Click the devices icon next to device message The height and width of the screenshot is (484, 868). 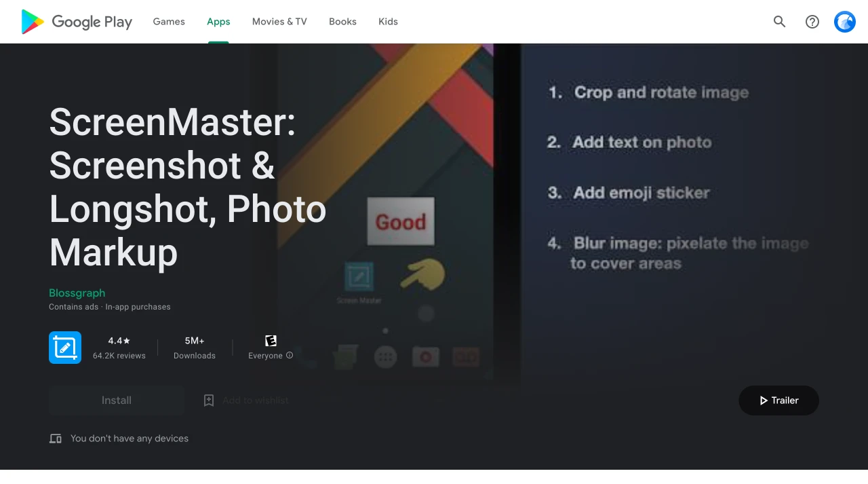point(55,438)
